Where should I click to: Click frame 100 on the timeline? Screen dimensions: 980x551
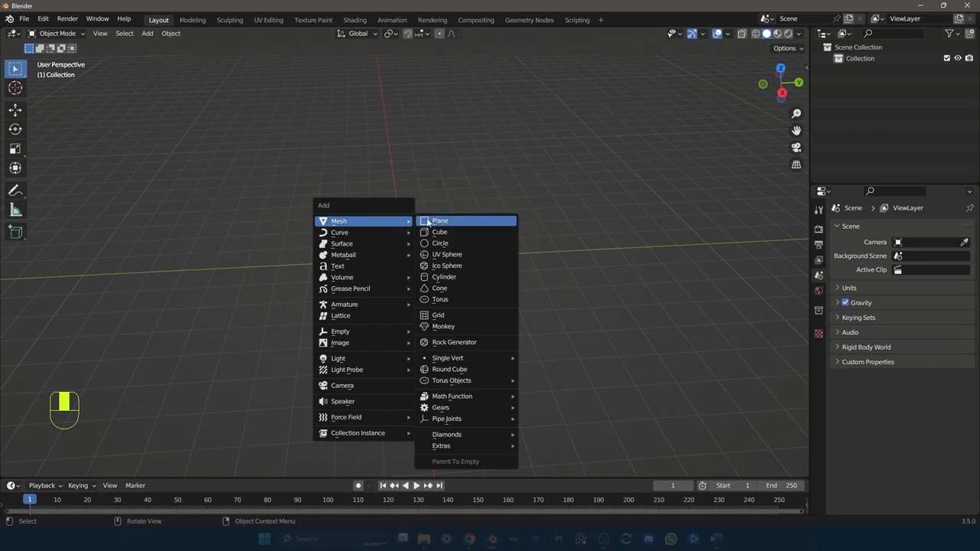[328, 500]
